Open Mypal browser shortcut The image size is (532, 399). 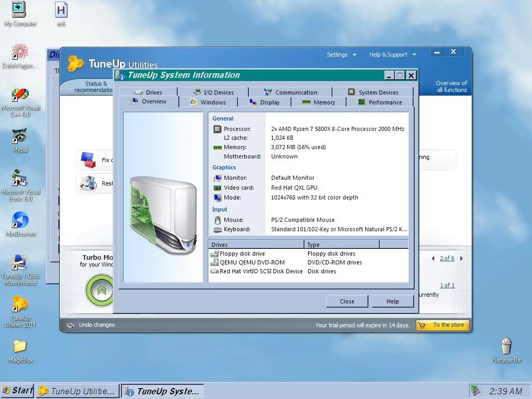[20, 140]
